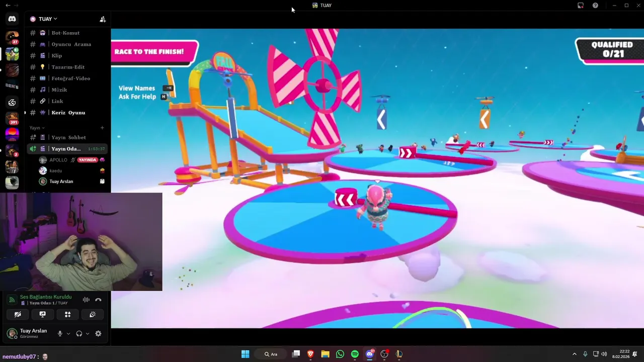The height and width of the screenshot is (362, 644).
Task: Open Brave browser from taskbar
Action: click(310, 354)
